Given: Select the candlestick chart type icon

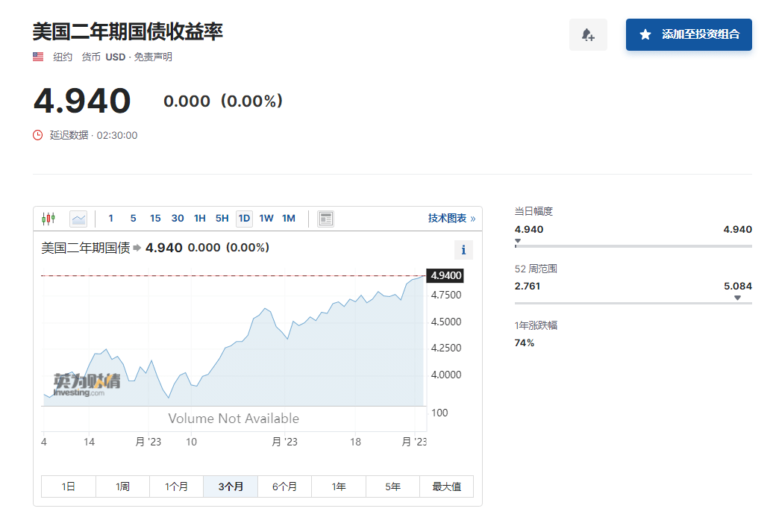Looking at the screenshot, I should (48, 218).
